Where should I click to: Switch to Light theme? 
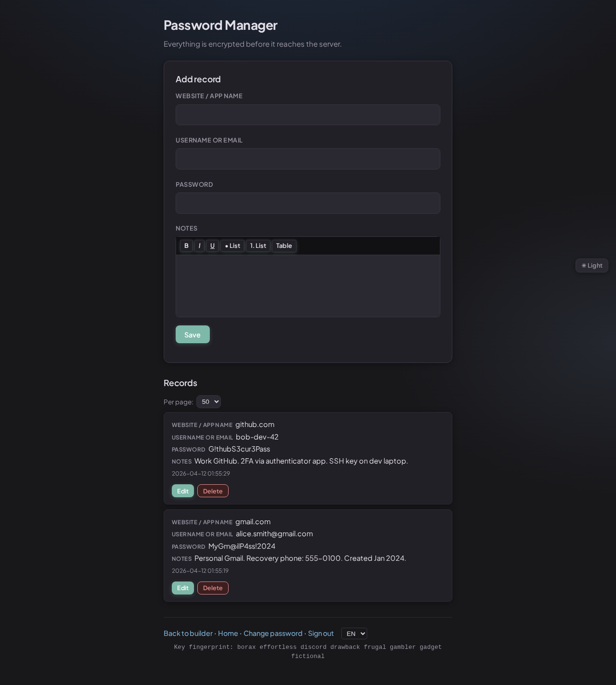tap(591, 266)
